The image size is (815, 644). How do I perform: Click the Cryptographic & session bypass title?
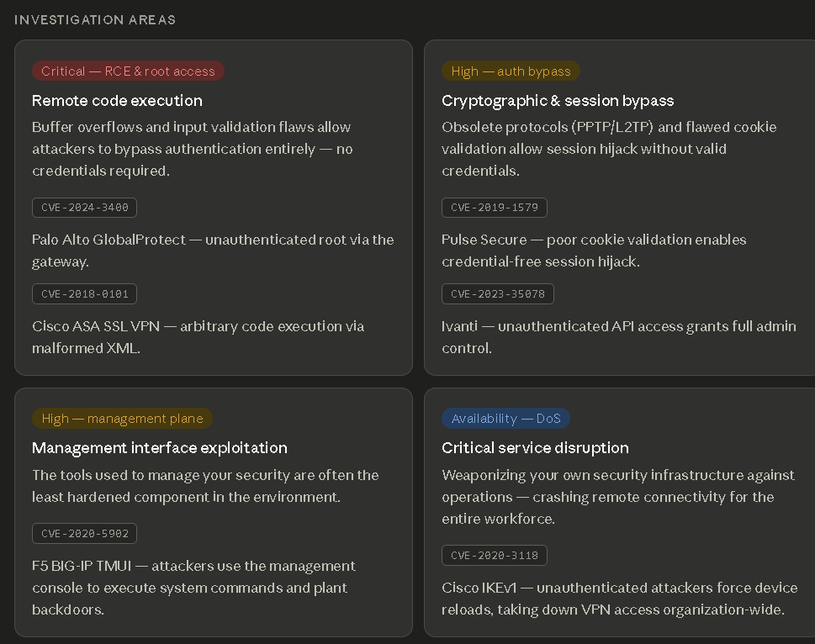(x=558, y=101)
